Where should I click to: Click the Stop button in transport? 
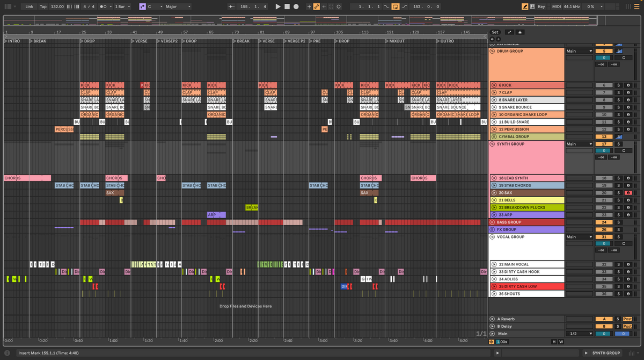coord(287,6)
